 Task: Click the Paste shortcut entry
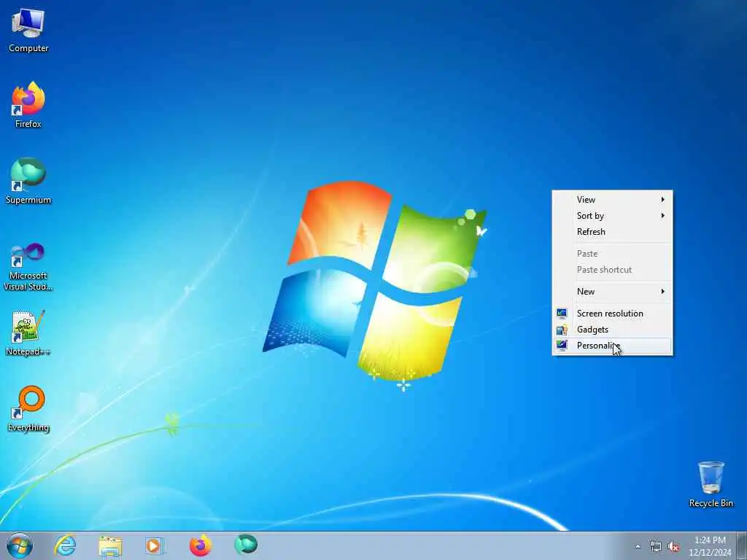[613, 270]
